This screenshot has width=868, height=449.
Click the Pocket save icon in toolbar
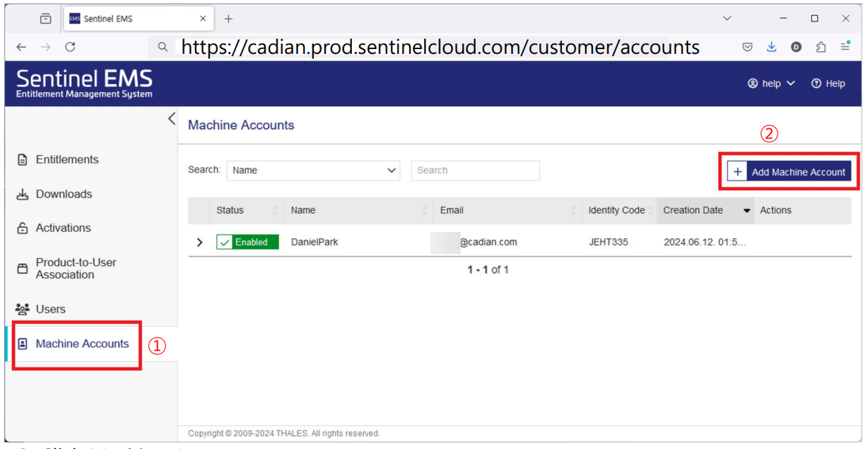[748, 48]
